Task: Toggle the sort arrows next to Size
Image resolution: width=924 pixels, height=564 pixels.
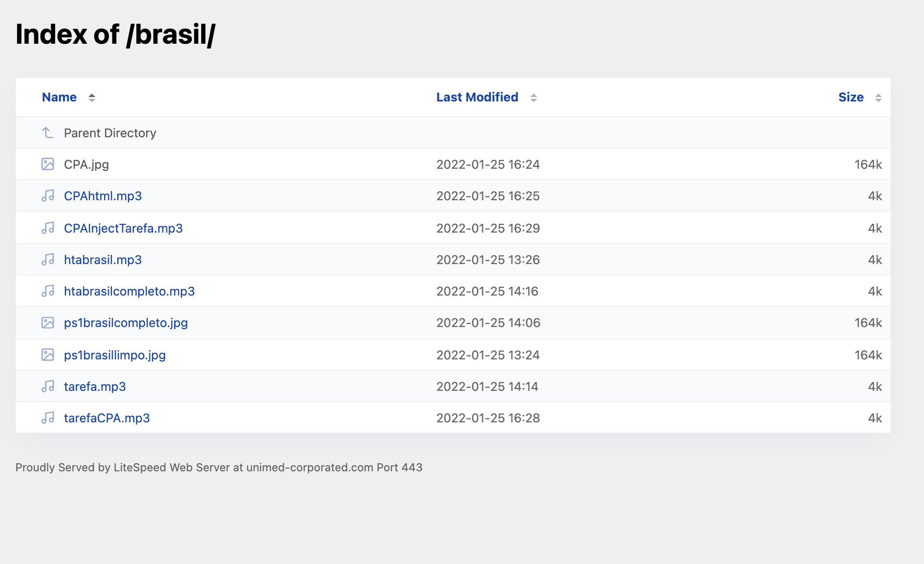Action: (x=878, y=97)
